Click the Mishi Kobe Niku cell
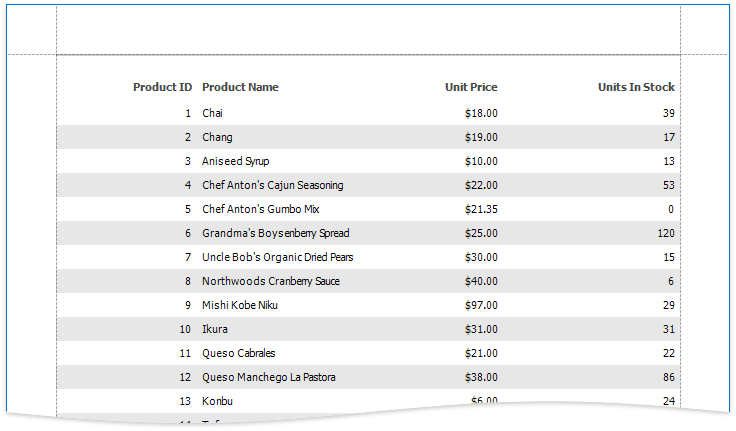This screenshot has height=431, width=736. [x=238, y=305]
